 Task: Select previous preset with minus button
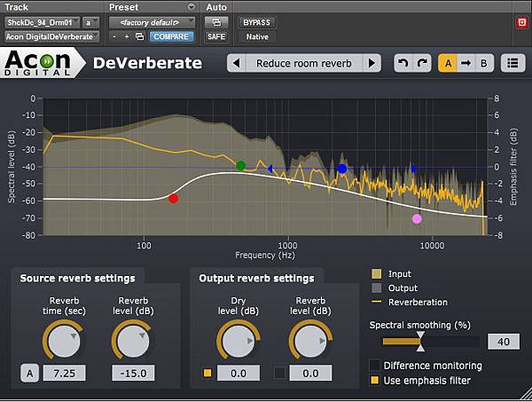[114, 36]
